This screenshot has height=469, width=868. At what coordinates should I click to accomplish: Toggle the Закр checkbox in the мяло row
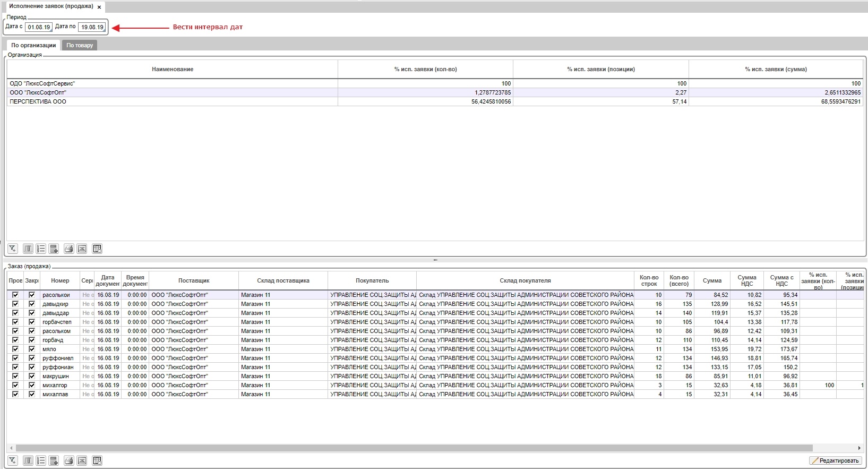point(32,349)
